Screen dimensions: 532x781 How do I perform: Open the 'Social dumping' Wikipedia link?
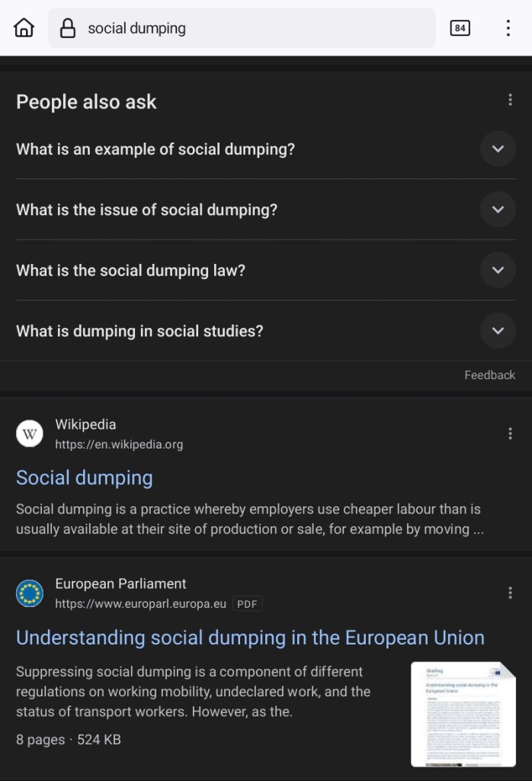pos(85,478)
